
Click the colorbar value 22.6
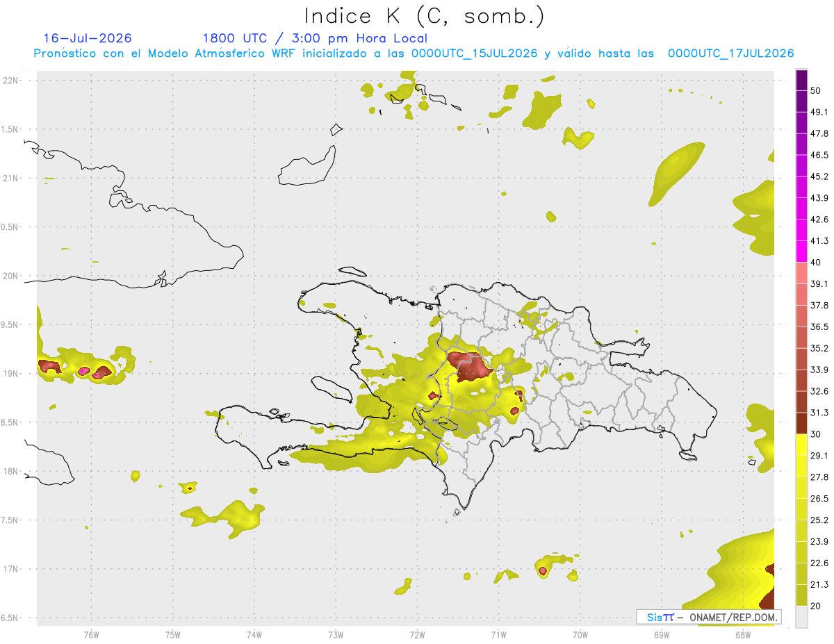[819, 563]
